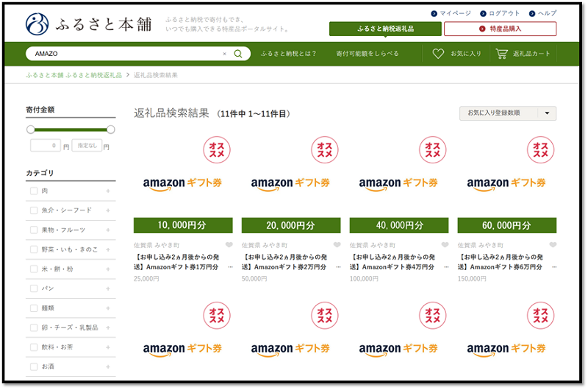Go to マイページ link
Screen dimensions: 588x390
point(455,13)
